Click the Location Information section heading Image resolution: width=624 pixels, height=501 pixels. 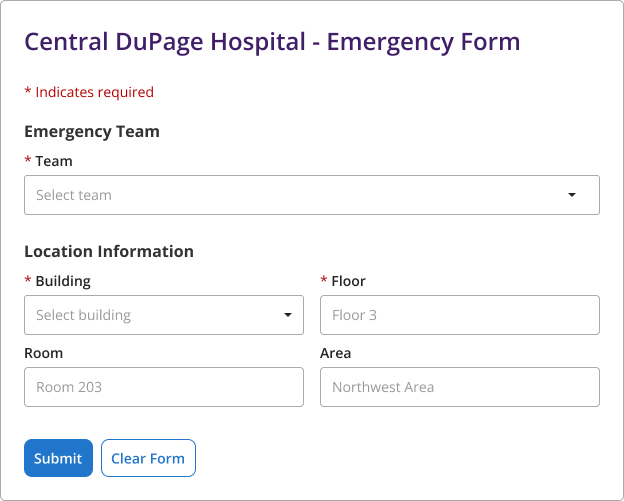click(109, 251)
